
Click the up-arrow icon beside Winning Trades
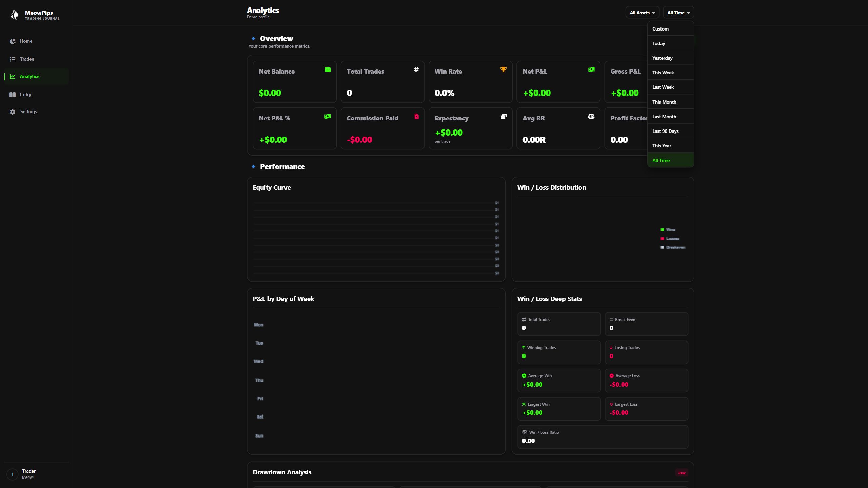pyautogui.click(x=524, y=348)
